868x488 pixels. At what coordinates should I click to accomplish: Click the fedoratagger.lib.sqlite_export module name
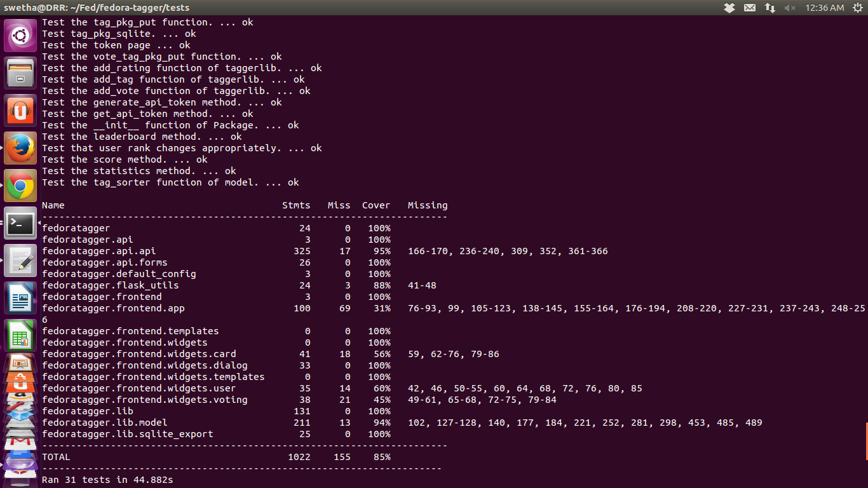tap(128, 434)
